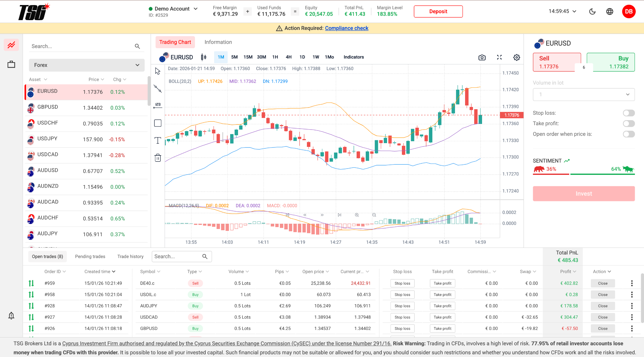Expand the Demo Account selector
The image size is (644, 357).
click(x=173, y=9)
